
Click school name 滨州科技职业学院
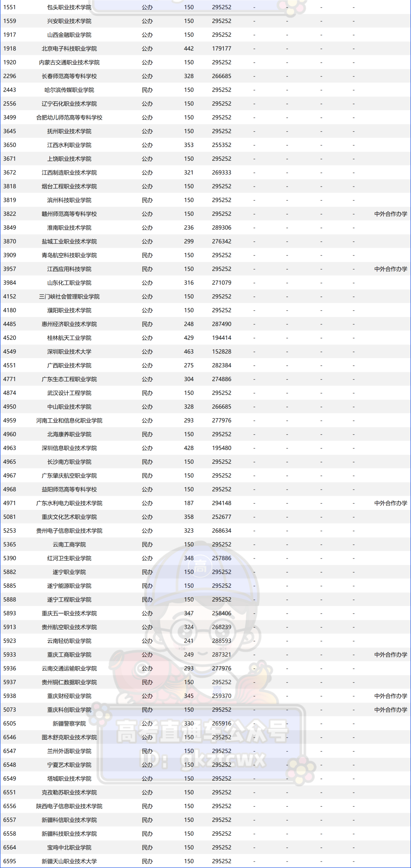click(69, 200)
